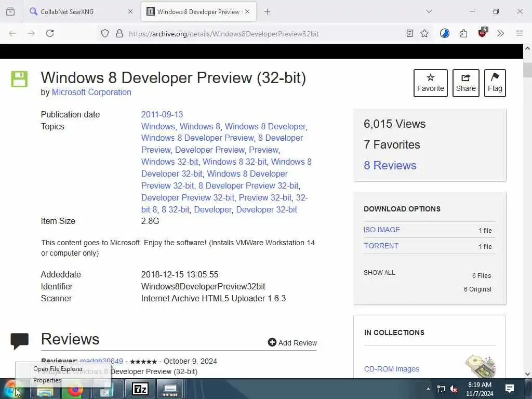532x399 pixels.
Task: Open the CD-ROM Images collection link
Action: pyautogui.click(x=392, y=369)
